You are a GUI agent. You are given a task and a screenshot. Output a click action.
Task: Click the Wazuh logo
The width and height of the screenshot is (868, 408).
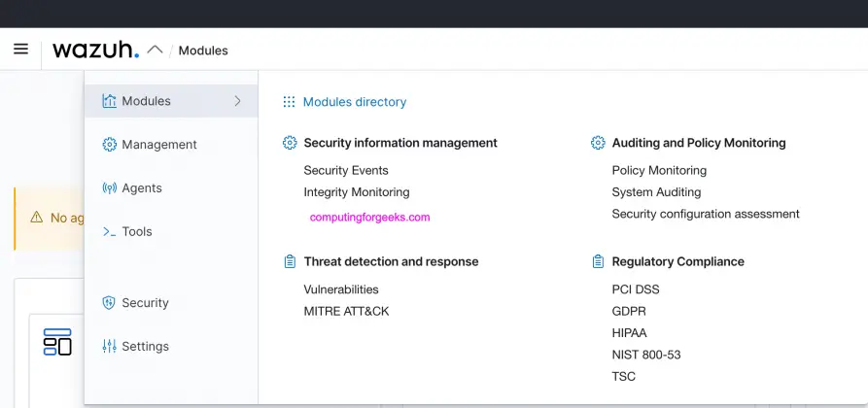[95, 50]
